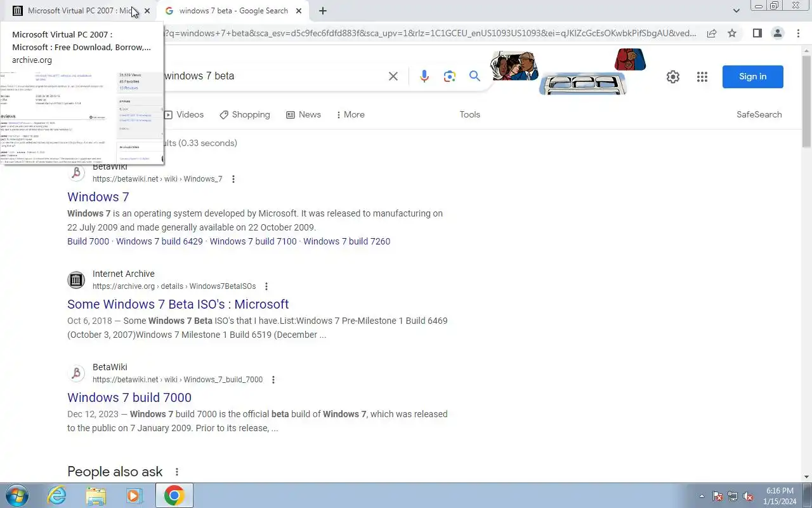
Task: Open the Google apps grid
Action: pyautogui.click(x=702, y=77)
